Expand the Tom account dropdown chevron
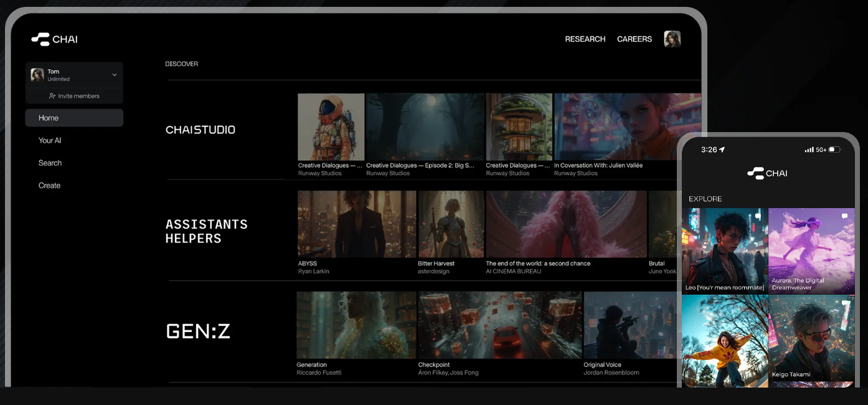Viewport: 868px width, 405px height. (114, 75)
